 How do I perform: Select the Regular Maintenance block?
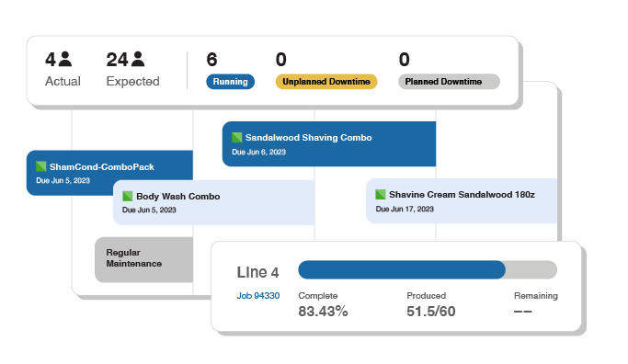[x=143, y=259]
